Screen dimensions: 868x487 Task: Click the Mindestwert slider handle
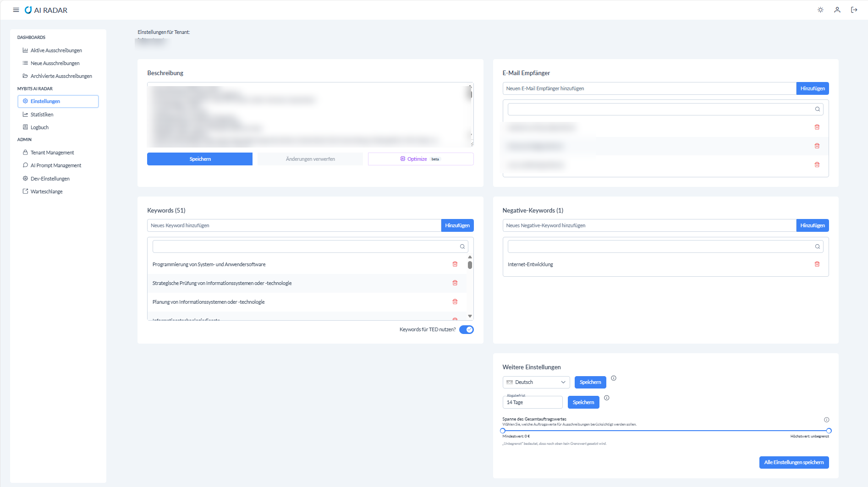503,431
